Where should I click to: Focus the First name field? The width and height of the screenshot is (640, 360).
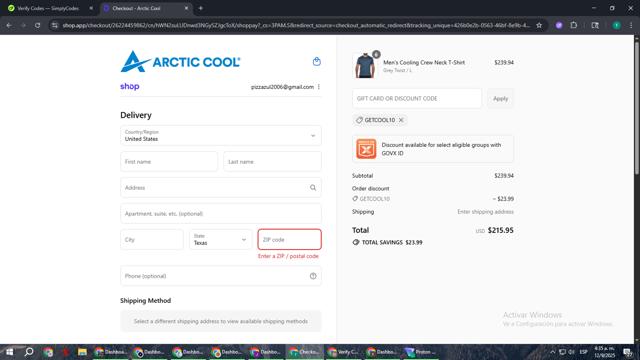coord(169,162)
